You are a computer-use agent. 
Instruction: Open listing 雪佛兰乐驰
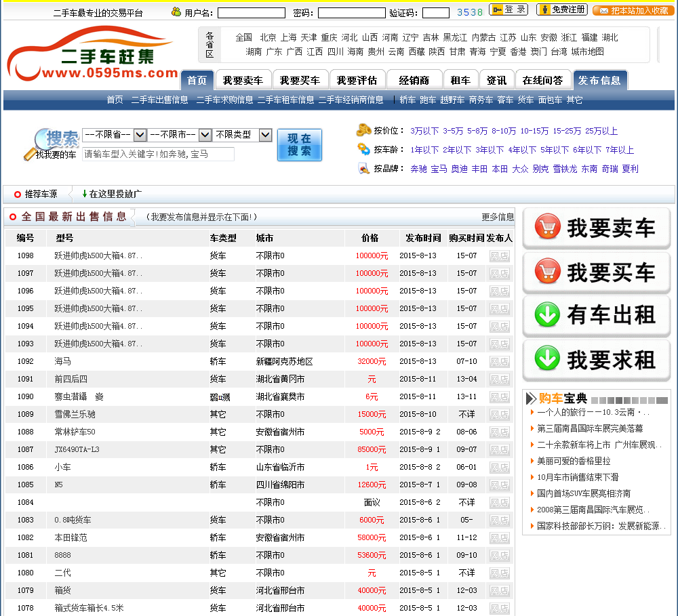(75, 414)
